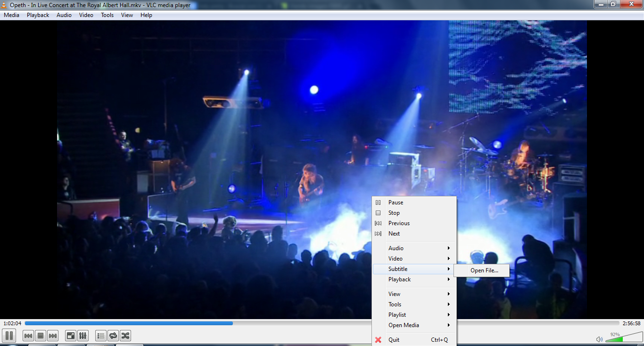Stop playback using bottom toolbar stop button

click(41, 336)
